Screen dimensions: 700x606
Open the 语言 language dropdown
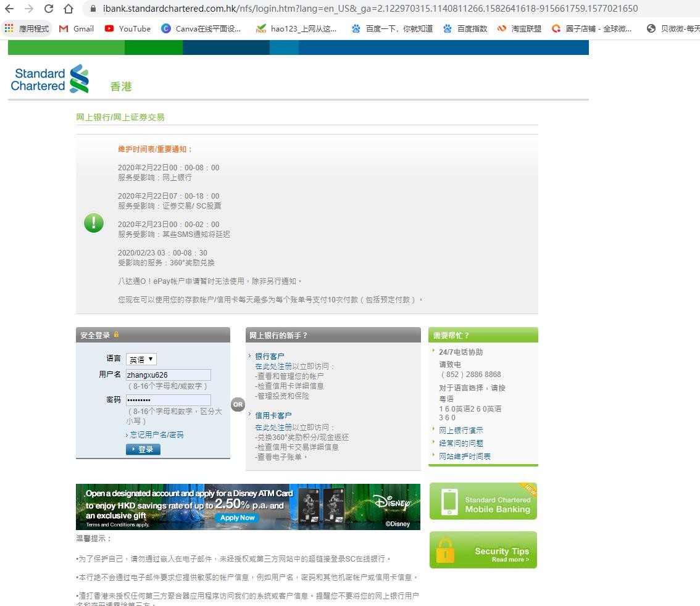[141, 359]
